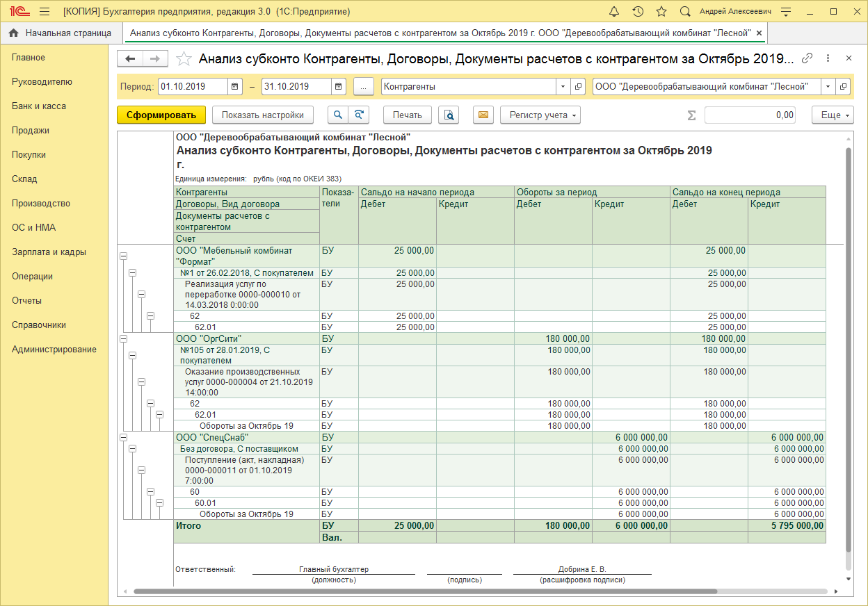Open service menu next to user name
The height and width of the screenshot is (606, 868).
coord(785,12)
